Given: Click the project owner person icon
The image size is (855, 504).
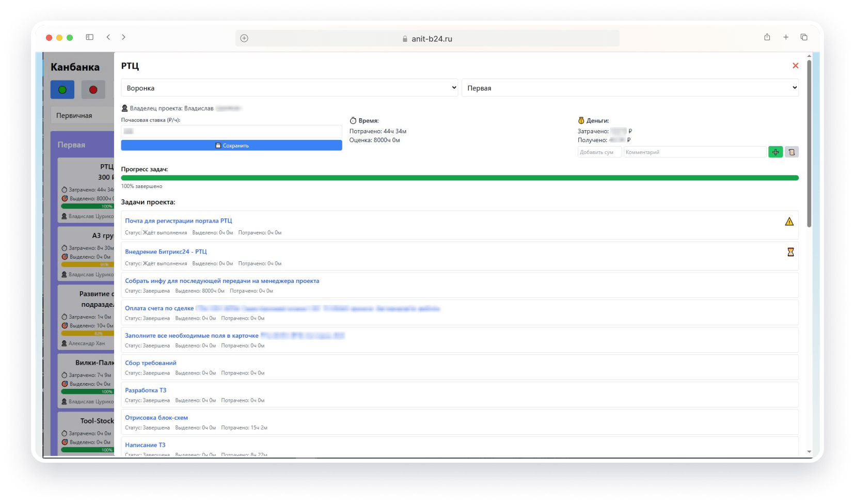Looking at the screenshot, I should [x=124, y=108].
